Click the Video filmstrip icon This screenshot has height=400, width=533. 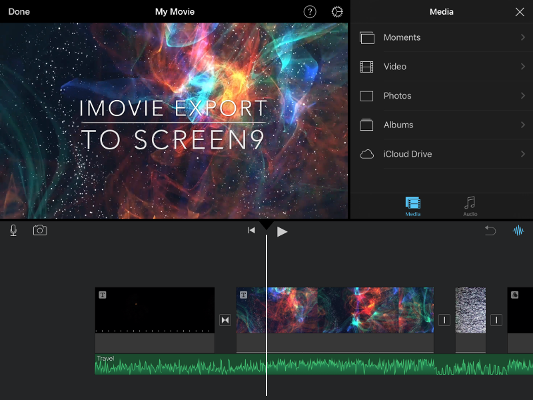366,67
